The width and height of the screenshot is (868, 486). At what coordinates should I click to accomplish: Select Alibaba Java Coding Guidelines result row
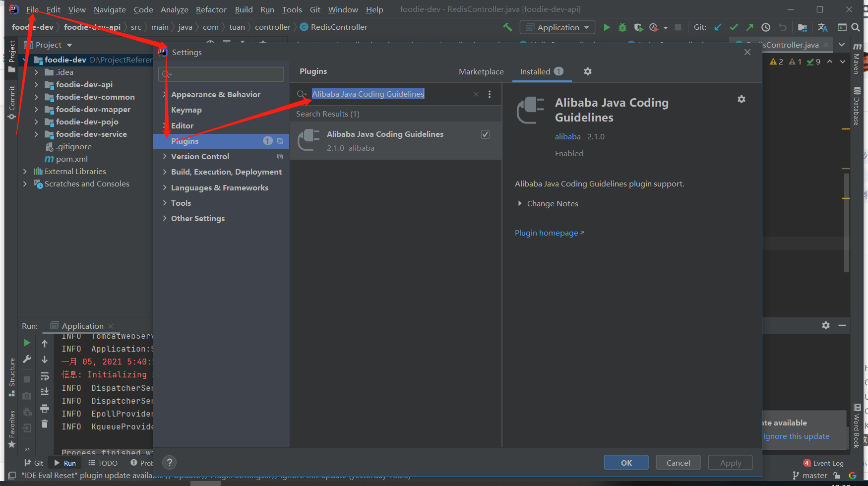[x=396, y=141]
